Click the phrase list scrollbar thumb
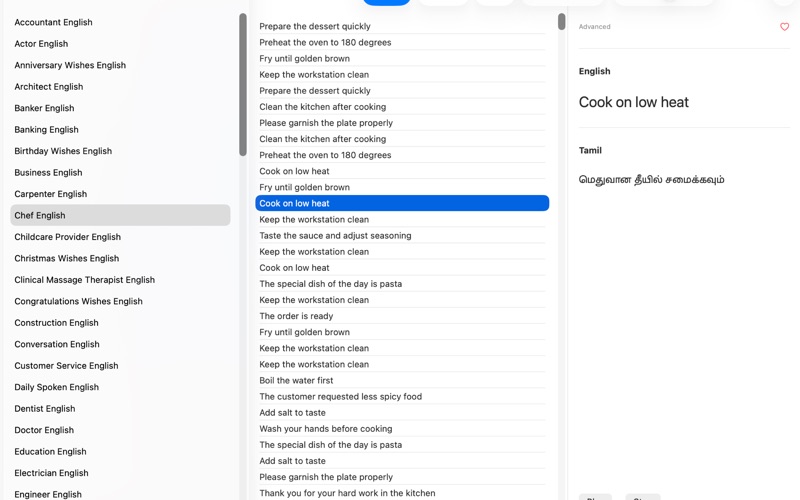The width and height of the screenshot is (800, 500). pyautogui.click(x=562, y=22)
